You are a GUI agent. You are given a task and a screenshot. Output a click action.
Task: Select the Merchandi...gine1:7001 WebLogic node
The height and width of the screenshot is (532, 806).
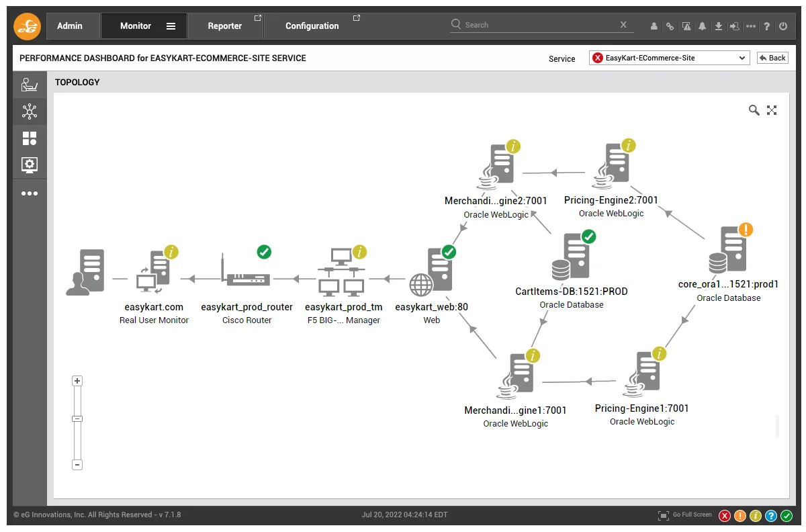(x=515, y=376)
